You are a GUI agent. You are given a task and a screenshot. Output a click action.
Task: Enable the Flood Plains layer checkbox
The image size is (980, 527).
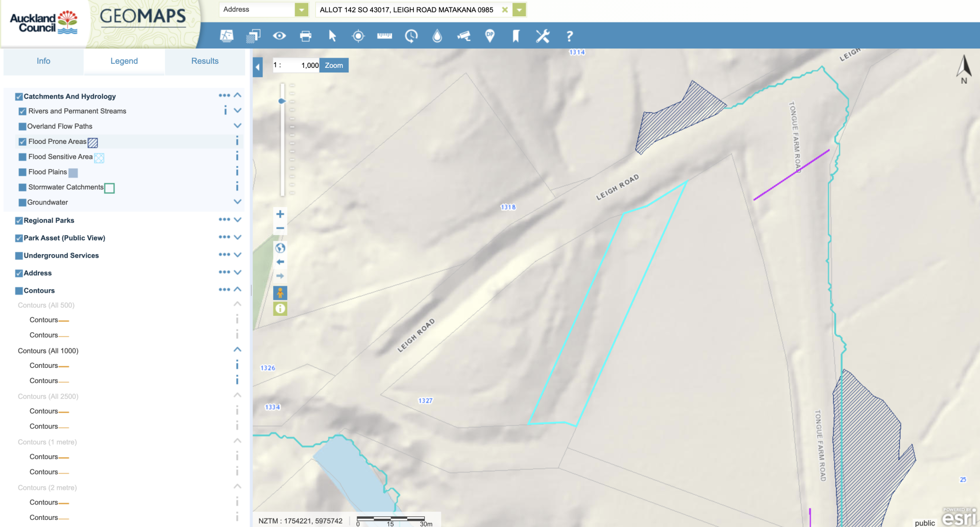(x=22, y=172)
